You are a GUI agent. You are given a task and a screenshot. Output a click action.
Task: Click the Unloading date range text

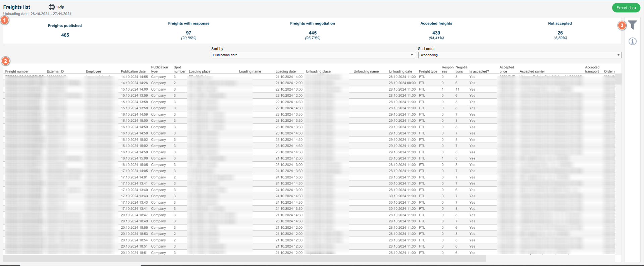[x=37, y=14]
